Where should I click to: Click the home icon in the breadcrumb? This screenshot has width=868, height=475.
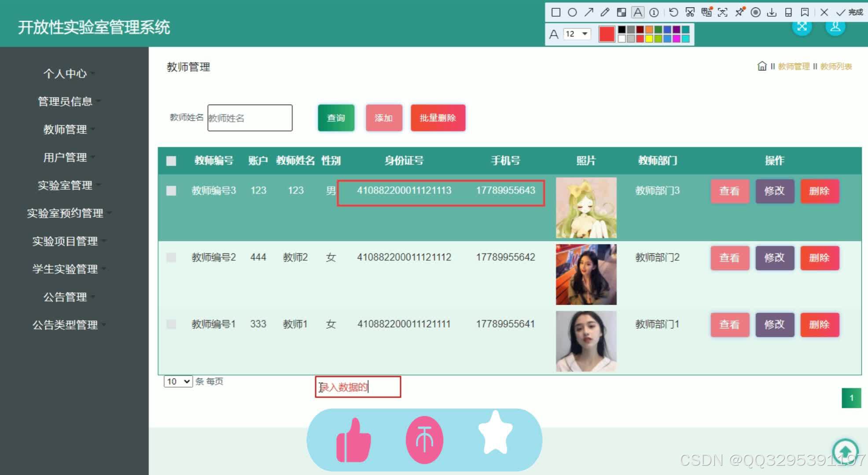click(762, 66)
